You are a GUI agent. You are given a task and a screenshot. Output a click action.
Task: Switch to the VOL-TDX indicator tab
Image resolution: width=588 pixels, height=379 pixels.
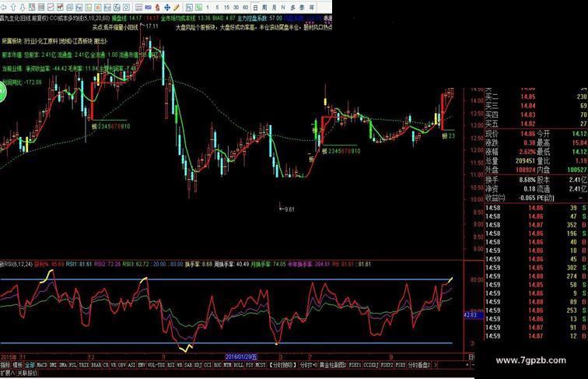[156, 365]
